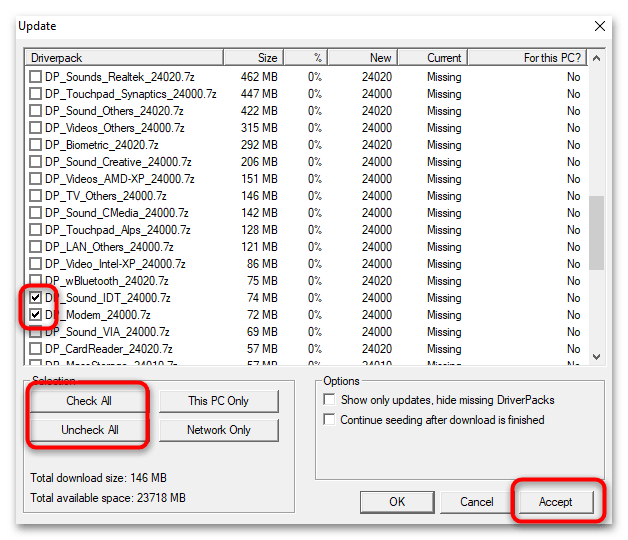
Task: Check the DP_LAN_Others_24000.7z checkbox
Action: [x=36, y=247]
